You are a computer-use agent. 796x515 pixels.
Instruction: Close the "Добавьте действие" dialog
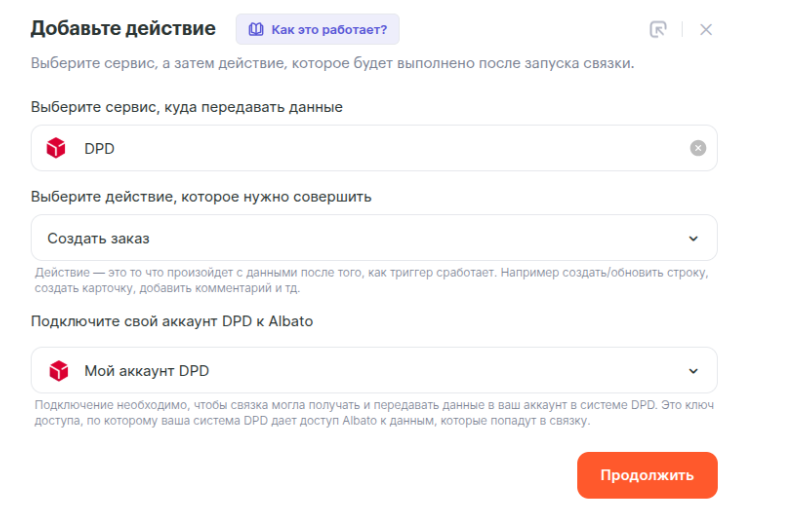(706, 29)
